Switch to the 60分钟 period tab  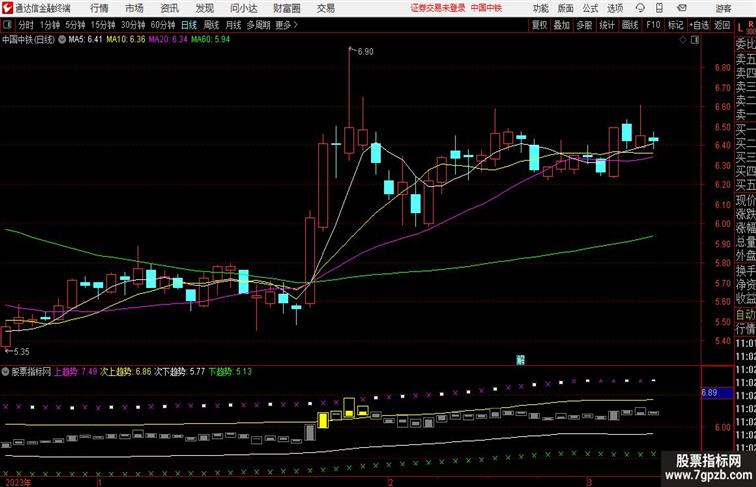click(x=163, y=25)
